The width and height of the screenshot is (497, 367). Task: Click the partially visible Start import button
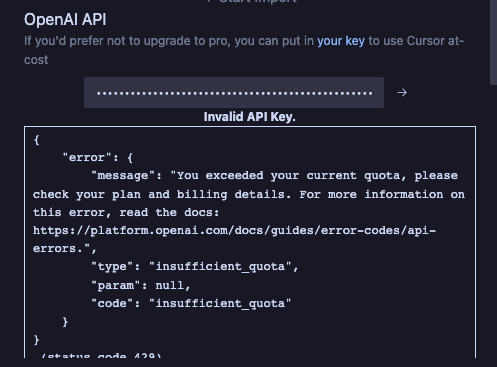[x=251, y=2]
